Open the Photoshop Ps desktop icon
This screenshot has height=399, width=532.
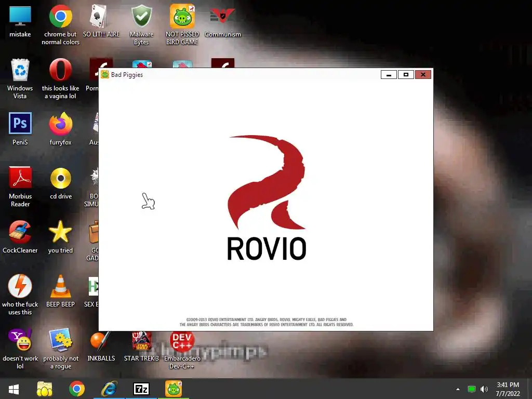tap(20, 124)
